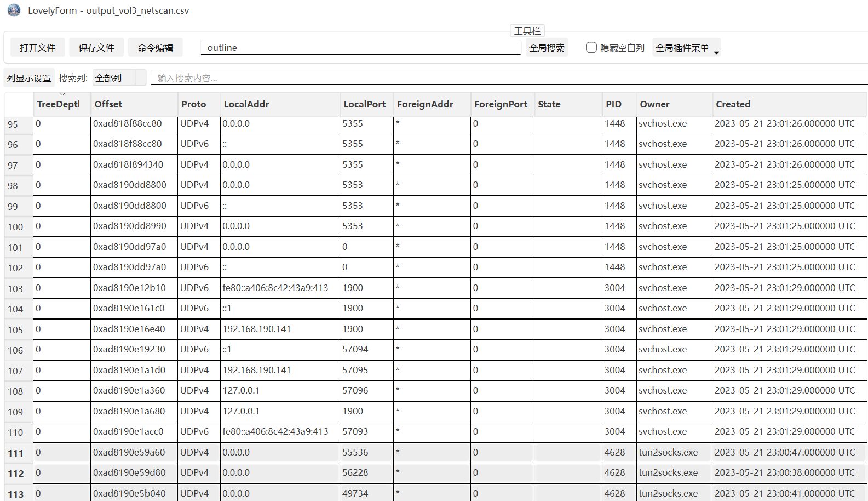Click offset cell 0xad8190e161c0
The image size is (868, 501).
(x=134, y=308)
